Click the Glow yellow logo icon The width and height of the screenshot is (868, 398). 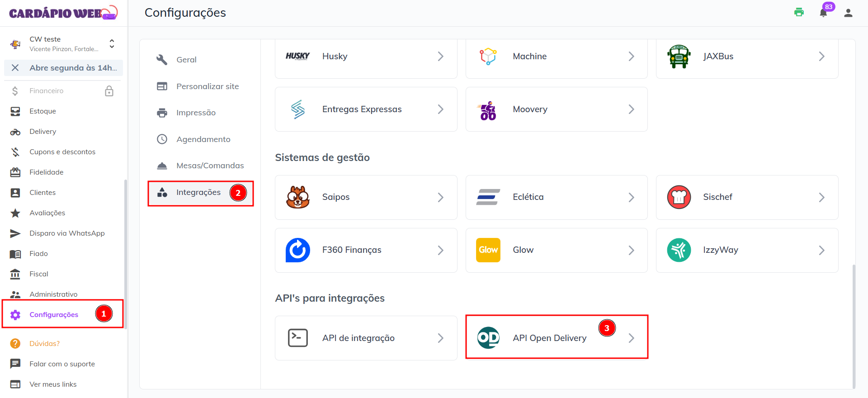click(488, 250)
